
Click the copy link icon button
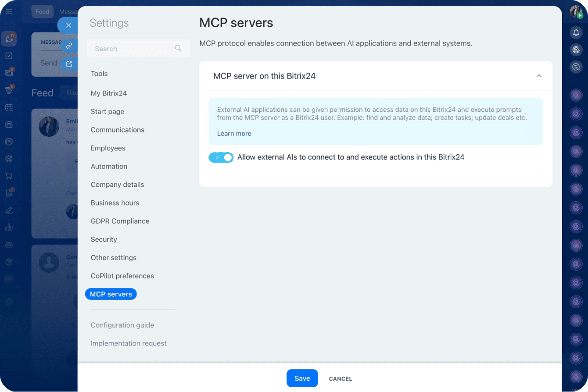tap(69, 46)
